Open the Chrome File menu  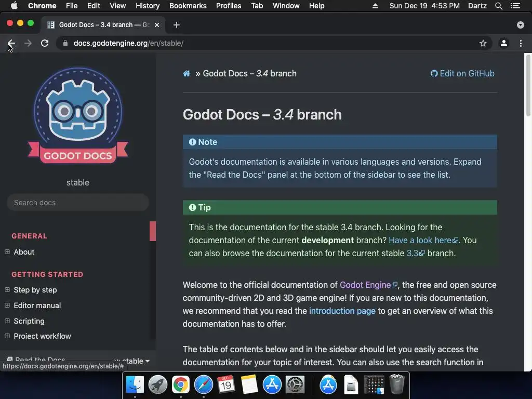[72, 6]
